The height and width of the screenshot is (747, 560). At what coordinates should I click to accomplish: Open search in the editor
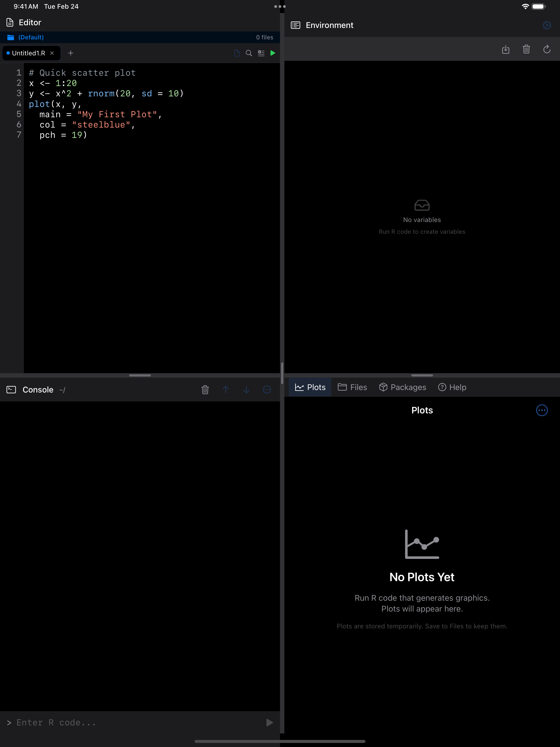click(249, 53)
